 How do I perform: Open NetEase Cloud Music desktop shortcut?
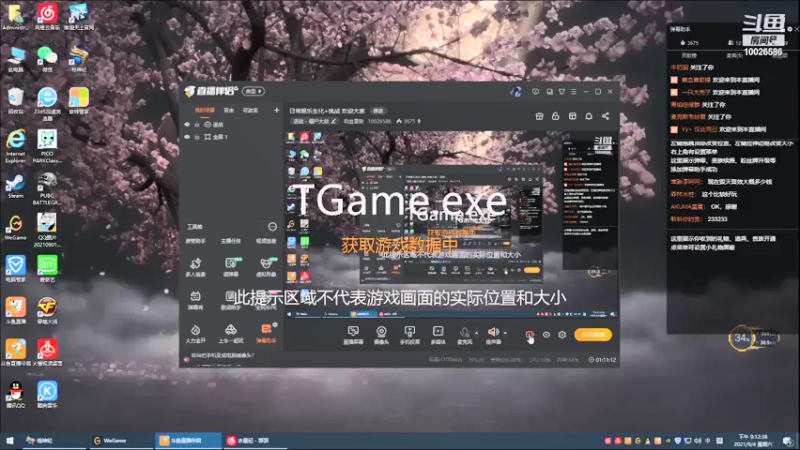[47, 17]
